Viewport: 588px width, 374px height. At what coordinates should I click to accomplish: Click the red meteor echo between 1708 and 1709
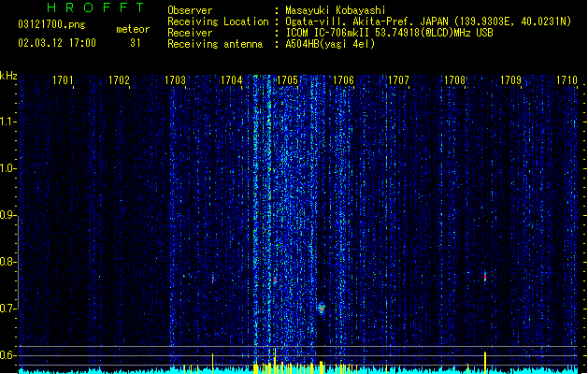[485, 277]
